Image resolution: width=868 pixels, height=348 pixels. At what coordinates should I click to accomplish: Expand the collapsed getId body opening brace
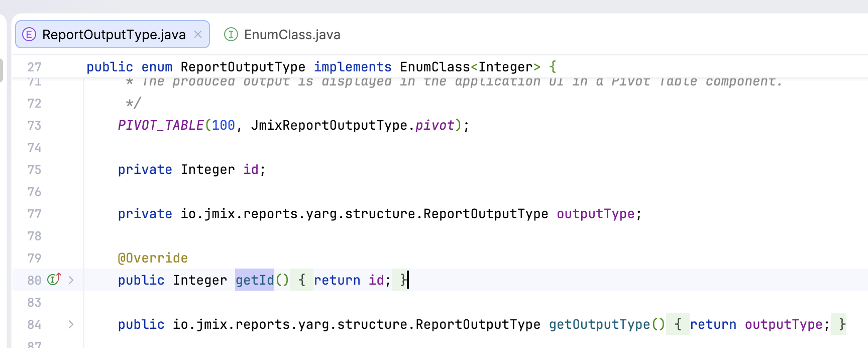click(x=302, y=280)
